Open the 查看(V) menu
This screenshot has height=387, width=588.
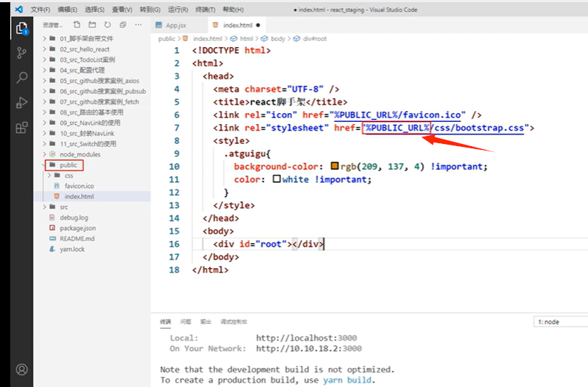coord(123,10)
